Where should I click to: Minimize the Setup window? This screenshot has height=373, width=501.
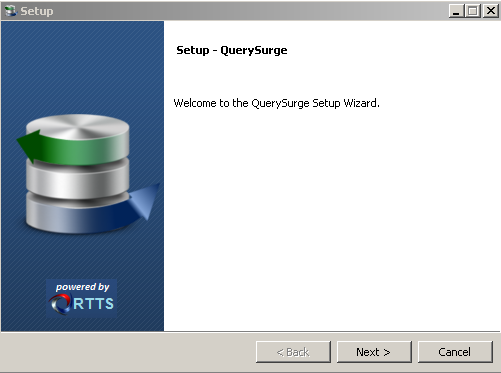pos(456,11)
